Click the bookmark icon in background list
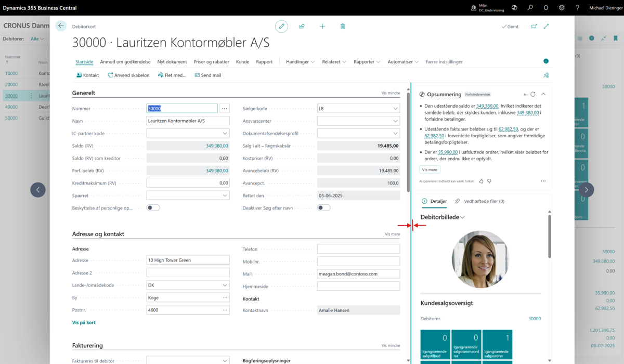Viewport: 624px width, 364px height. (x=616, y=38)
